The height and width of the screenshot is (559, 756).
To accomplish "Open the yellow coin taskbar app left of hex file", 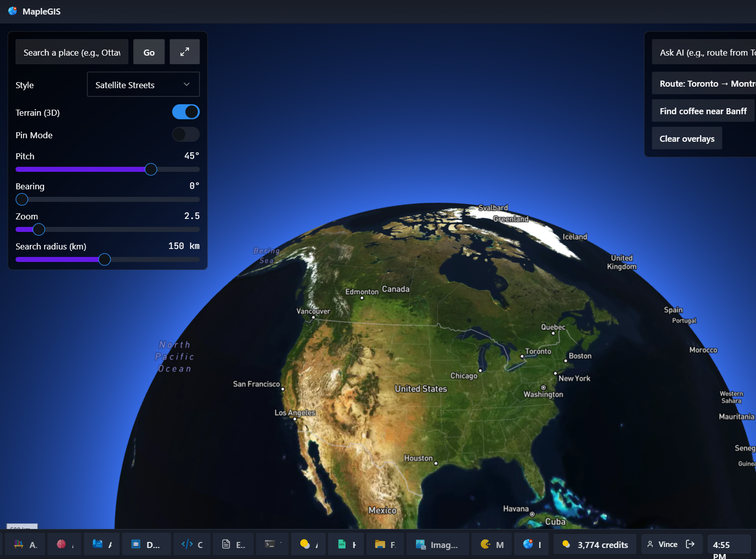I will (308, 544).
